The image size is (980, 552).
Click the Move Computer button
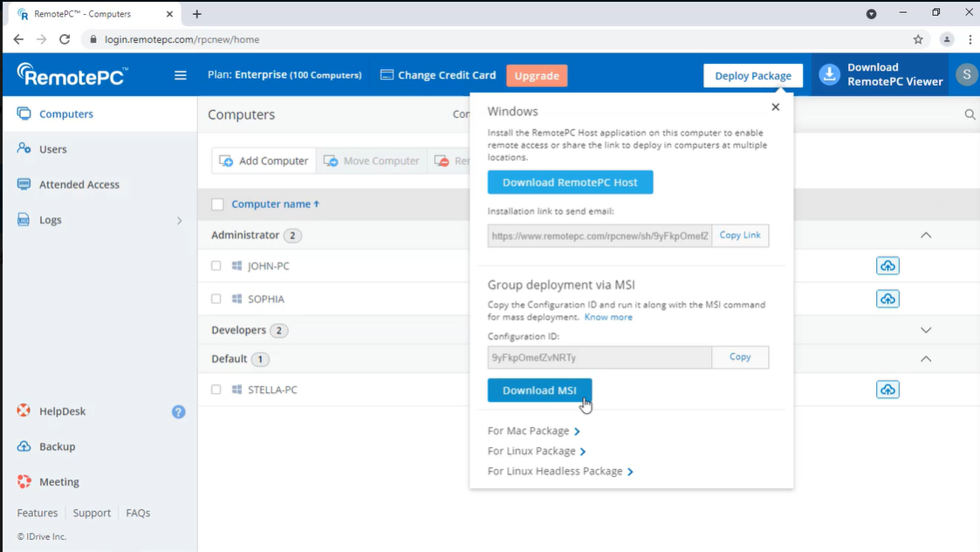click(371, 161)
